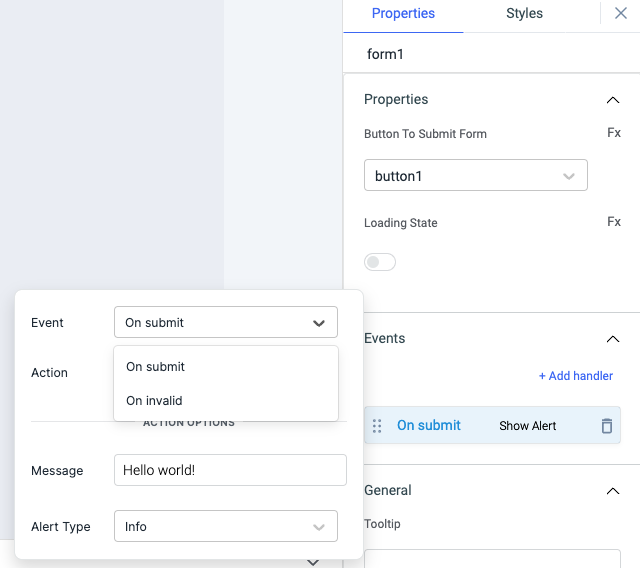Click the form1 component name field
This screenshot has width=640, height=568.
490,54
